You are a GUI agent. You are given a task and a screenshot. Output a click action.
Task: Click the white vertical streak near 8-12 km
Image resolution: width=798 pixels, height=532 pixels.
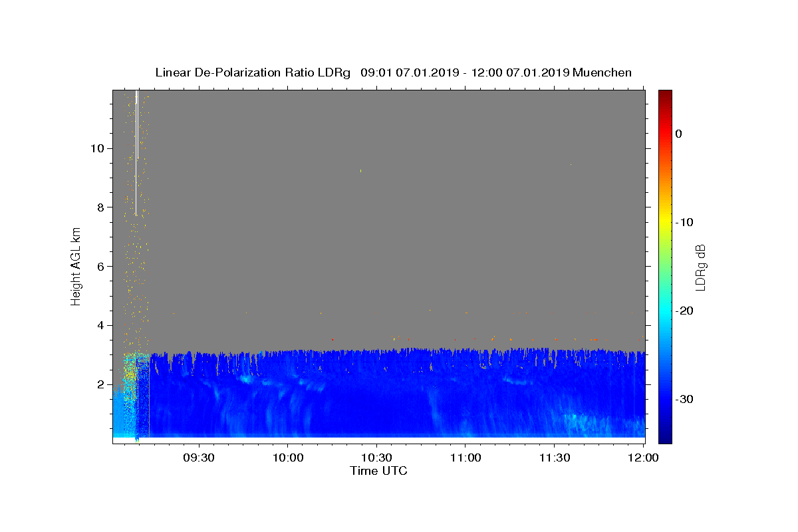(136, 153)
